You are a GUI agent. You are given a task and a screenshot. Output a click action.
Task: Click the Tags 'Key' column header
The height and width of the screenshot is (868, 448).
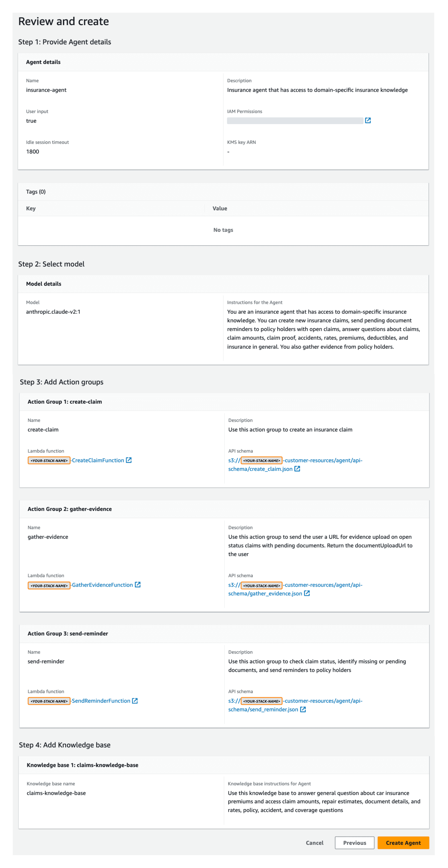(31, 208)
